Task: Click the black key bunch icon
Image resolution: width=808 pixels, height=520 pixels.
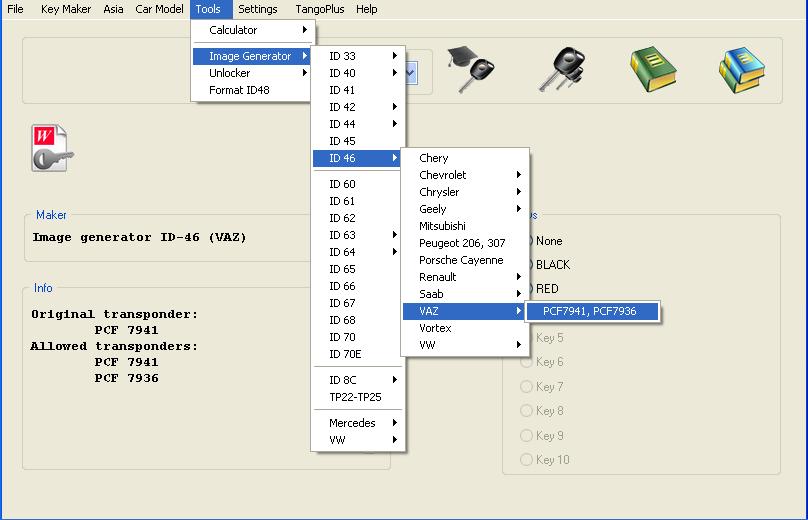Action: tap(562, 70)
